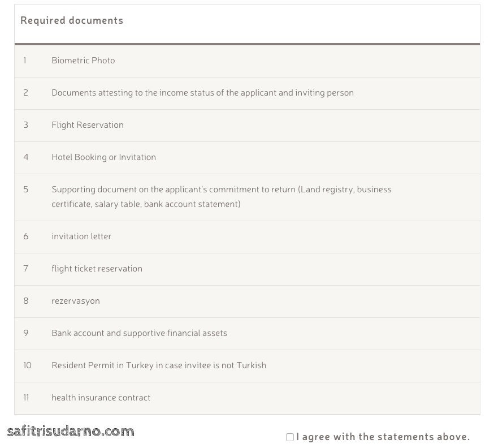494x448 pixels.
Task: Click the Resident Permit in Turkey entry
Action: [159, 365]
